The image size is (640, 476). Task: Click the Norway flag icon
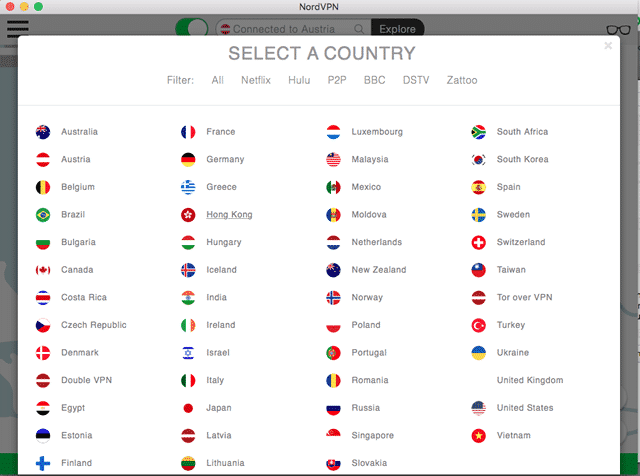[333, 298]
